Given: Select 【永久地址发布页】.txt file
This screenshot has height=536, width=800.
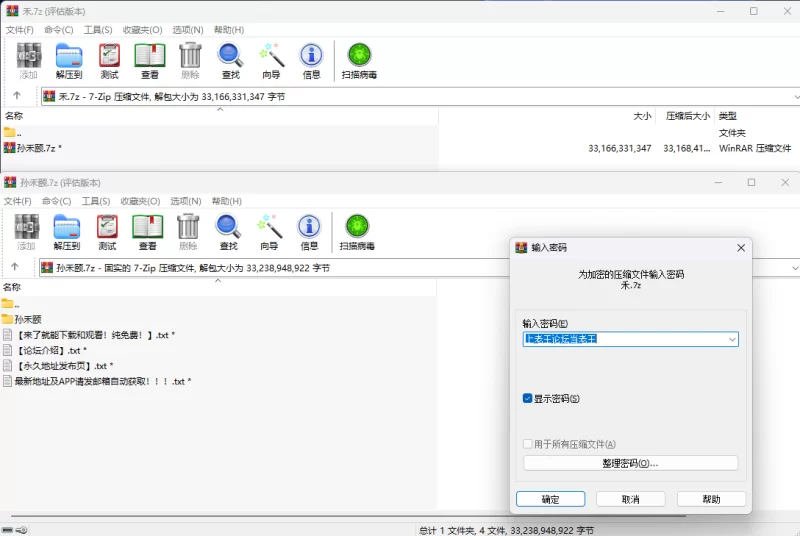Looking at the screenshot, I should click(x=58, y=366).
